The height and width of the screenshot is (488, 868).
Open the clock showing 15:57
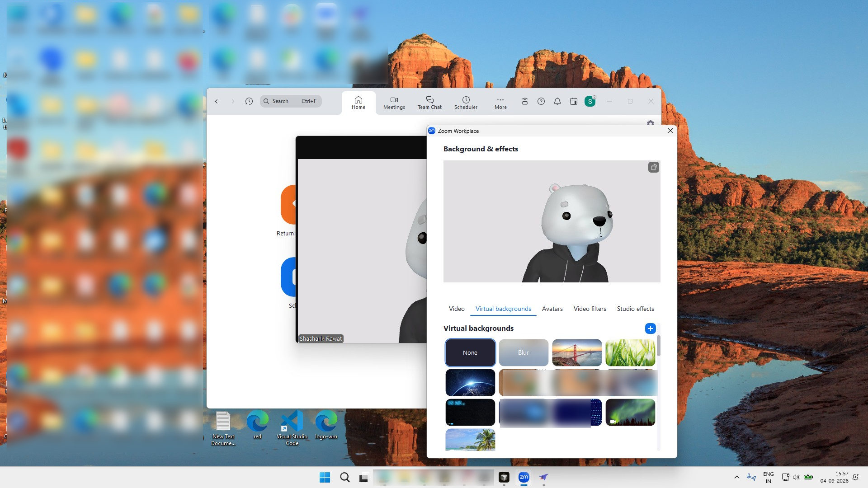834,477
